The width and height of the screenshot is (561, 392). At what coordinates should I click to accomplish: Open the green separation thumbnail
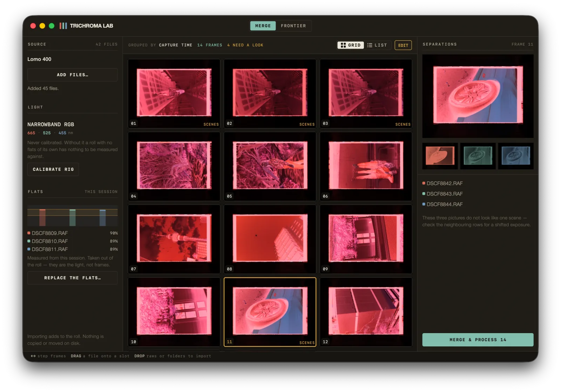478,156
